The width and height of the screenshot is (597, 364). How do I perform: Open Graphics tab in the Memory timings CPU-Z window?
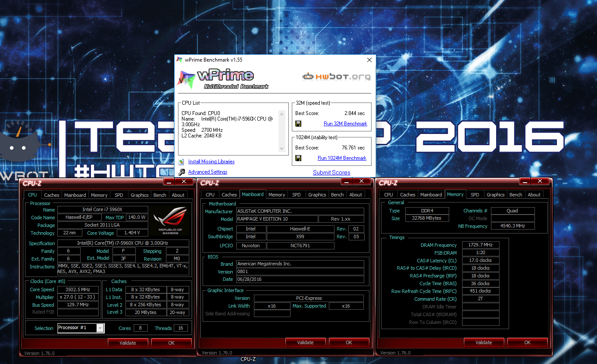[496, 195]
